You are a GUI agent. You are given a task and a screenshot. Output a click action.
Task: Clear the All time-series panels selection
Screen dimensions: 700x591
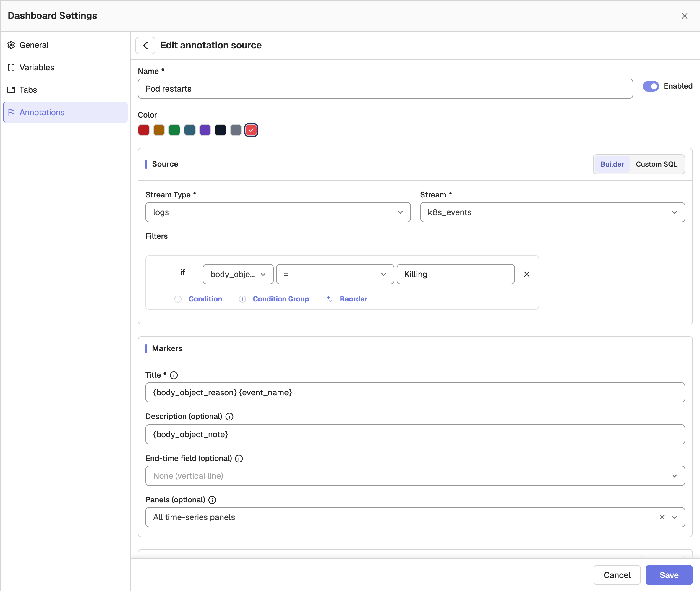click(662, 517)
